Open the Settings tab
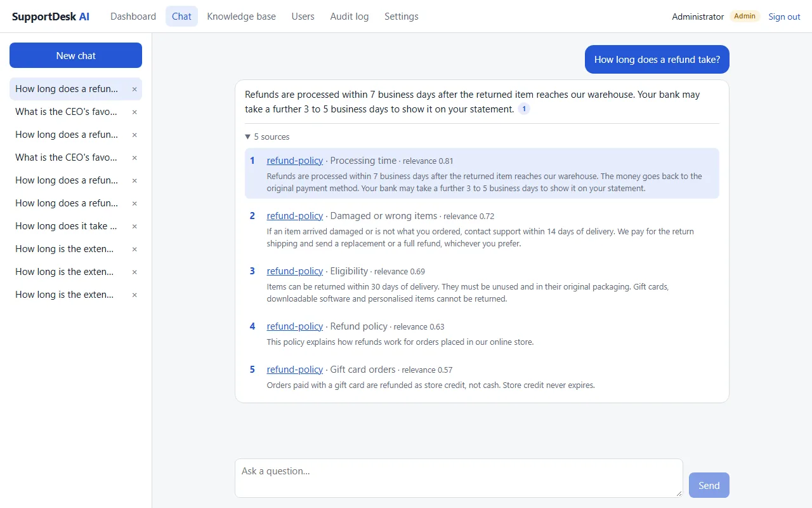Image resolution: width=812 pixels, height=508 pixels. click(x=402, y=17)
